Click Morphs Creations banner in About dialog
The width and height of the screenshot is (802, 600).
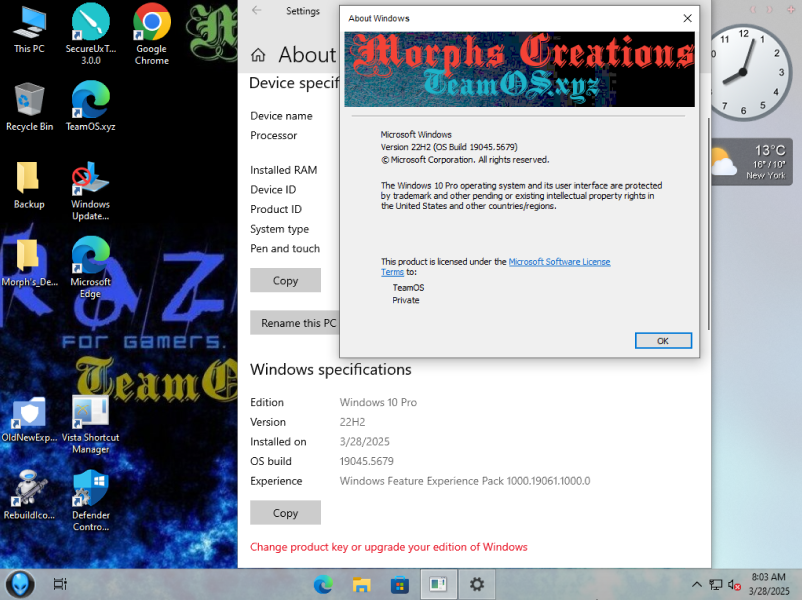tap(520, 69)
